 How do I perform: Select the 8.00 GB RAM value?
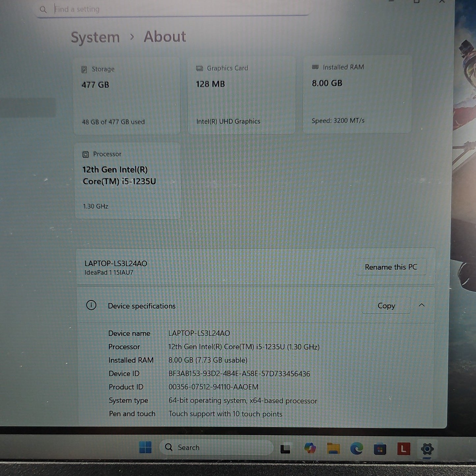tap(327, 83)
